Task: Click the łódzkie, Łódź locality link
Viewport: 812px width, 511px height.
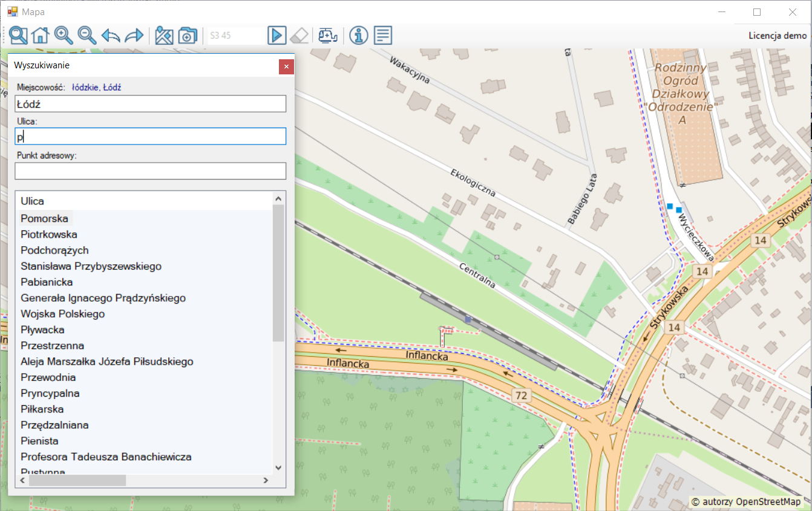Action: pyautogui.click(x=96, y=88)
